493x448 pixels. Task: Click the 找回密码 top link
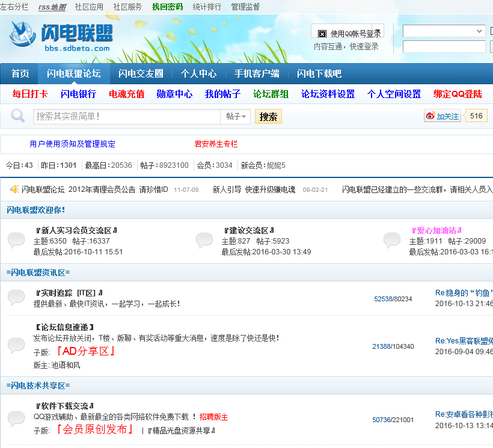pos(167,7)
